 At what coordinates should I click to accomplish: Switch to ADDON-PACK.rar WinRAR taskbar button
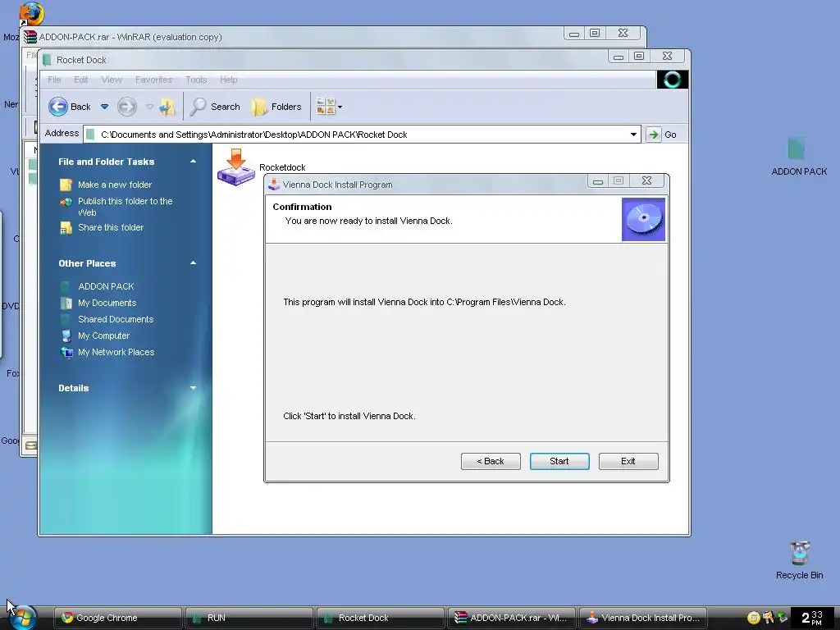click(512, 618)
